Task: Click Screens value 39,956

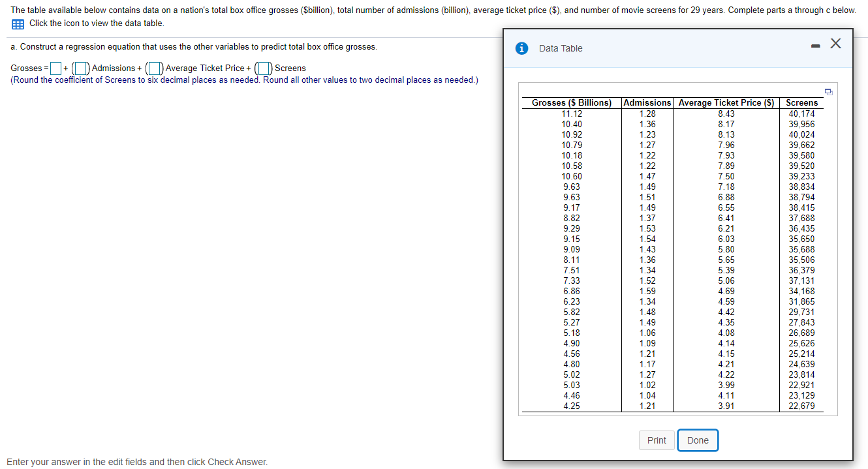Action: coord(802,124)
